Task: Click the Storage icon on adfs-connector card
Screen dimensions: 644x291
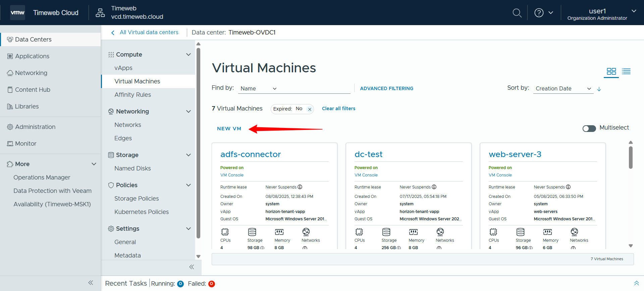Action: (252, 232)
